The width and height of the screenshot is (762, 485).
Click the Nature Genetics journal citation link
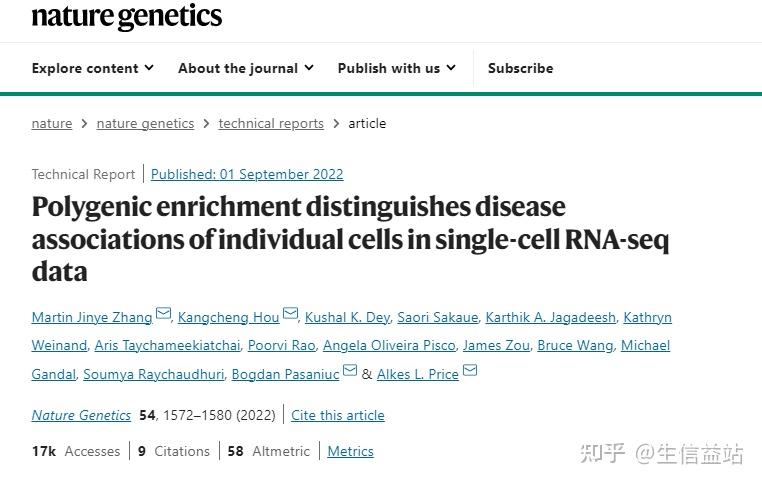tap(81, 415)
